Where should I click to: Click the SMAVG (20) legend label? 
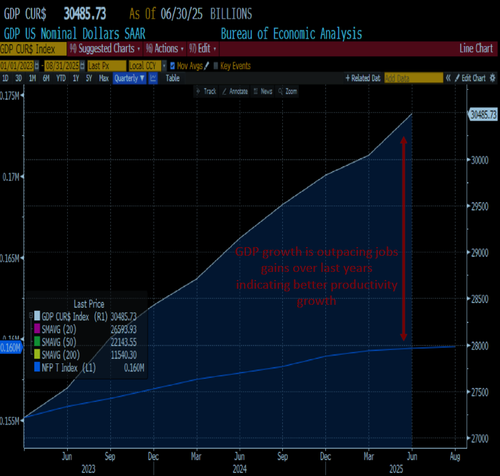pos(59,329)
